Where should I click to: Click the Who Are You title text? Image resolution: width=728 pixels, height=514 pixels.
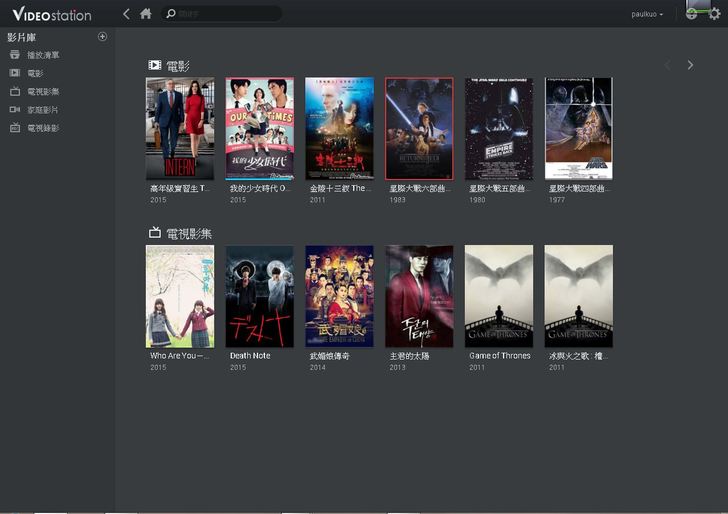pos(180,356)
